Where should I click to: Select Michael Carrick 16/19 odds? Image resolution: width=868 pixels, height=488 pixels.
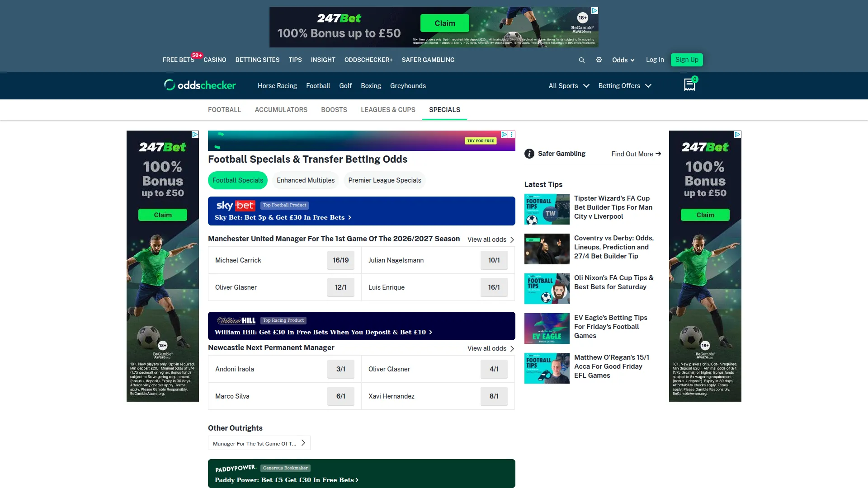click(341, 260)
